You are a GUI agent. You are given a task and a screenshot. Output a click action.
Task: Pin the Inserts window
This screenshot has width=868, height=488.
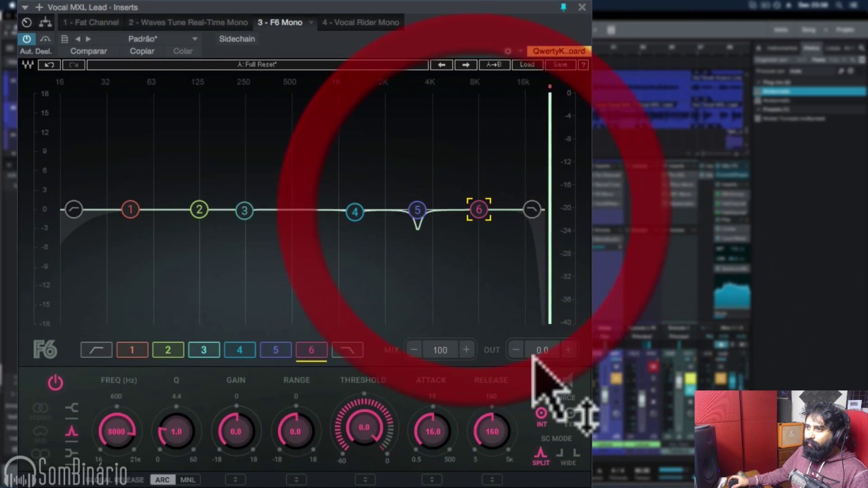(x=563, y=7)
